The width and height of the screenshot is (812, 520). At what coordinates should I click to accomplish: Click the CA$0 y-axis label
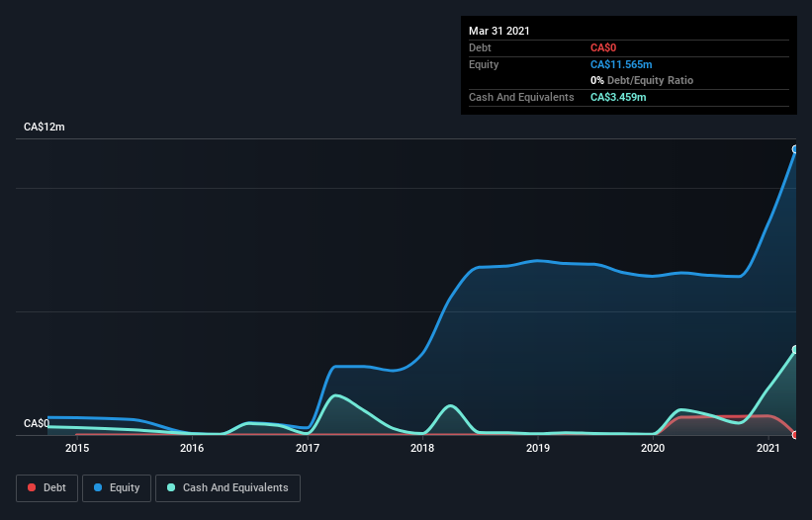pos(37,424)
